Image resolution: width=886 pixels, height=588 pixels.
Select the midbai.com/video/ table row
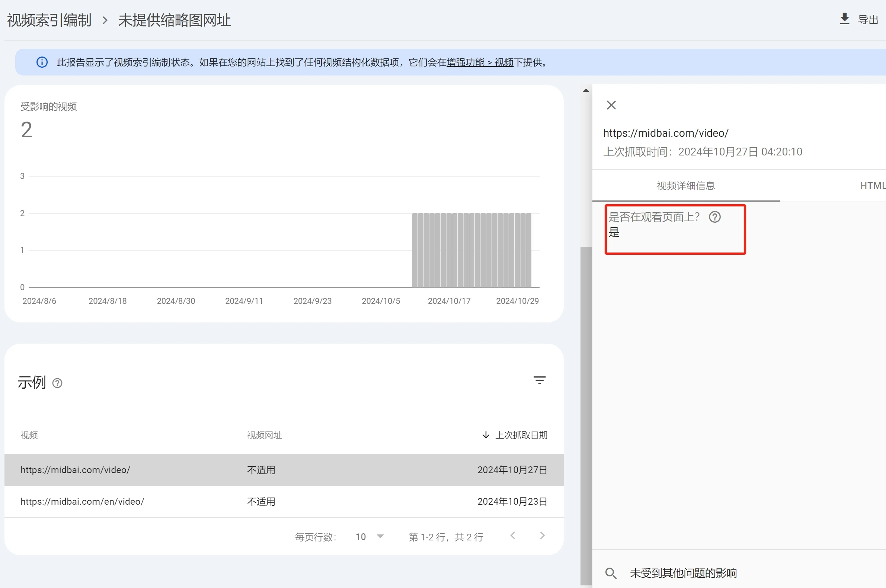click(x=76, y=470)
